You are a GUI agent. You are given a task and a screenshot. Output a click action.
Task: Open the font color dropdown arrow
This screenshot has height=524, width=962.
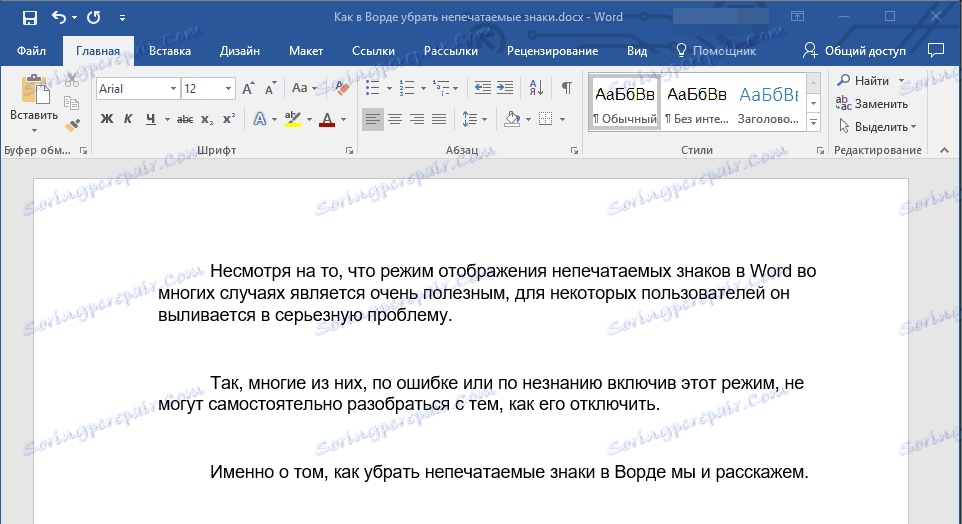(344, 120)
